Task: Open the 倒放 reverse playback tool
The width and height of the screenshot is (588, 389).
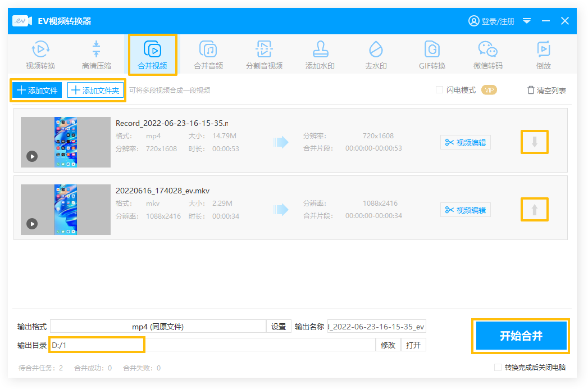Action: coord(544,55)
